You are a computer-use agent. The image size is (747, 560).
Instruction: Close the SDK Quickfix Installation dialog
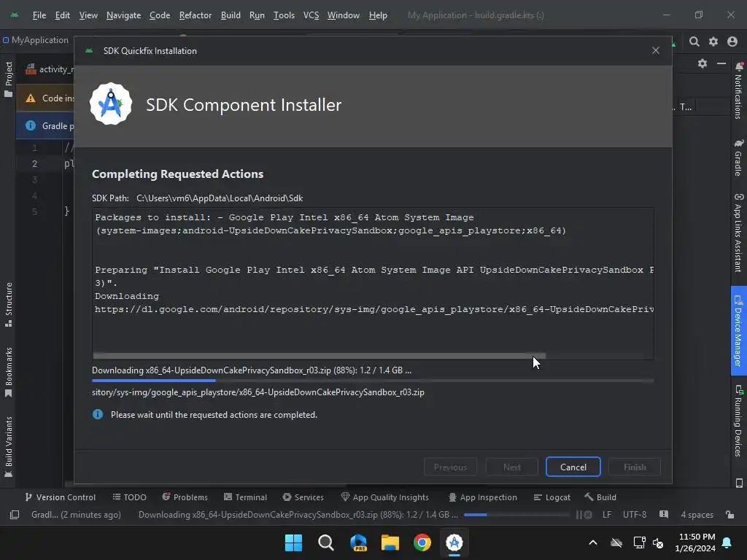tap(656, 50)
